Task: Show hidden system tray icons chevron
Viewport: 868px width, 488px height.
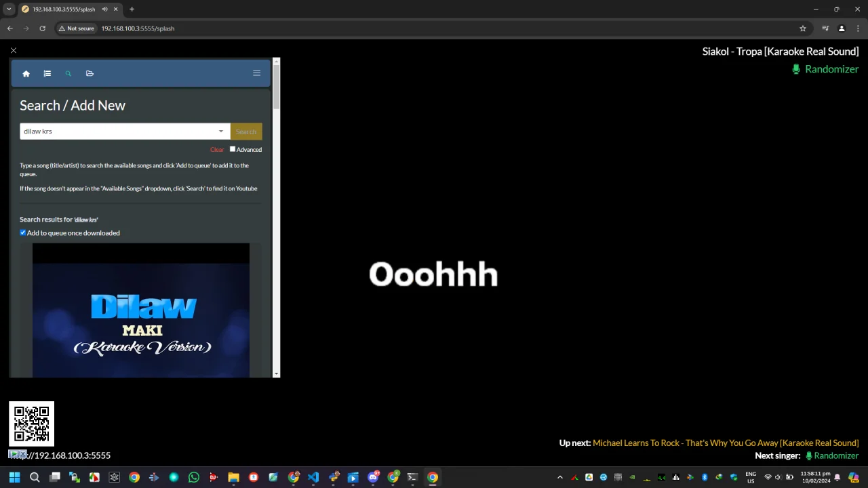Action: pyautogui.click(x=560, y=477)
